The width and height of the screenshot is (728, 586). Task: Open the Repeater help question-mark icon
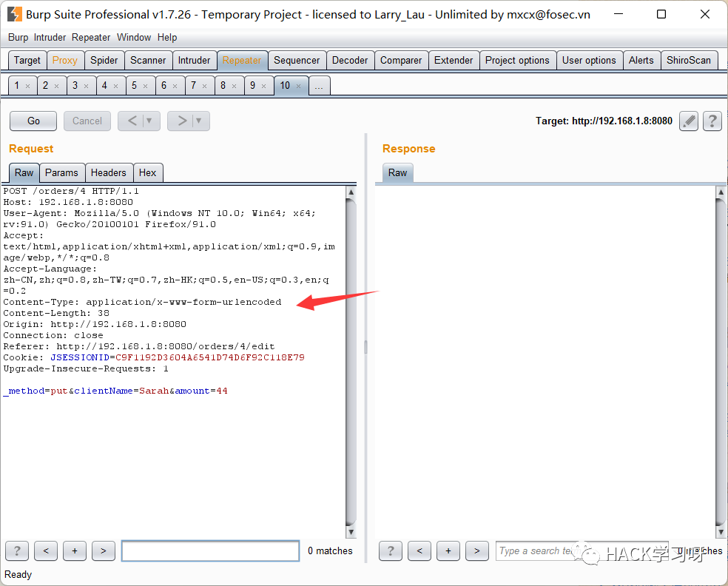tap(712, 121)
